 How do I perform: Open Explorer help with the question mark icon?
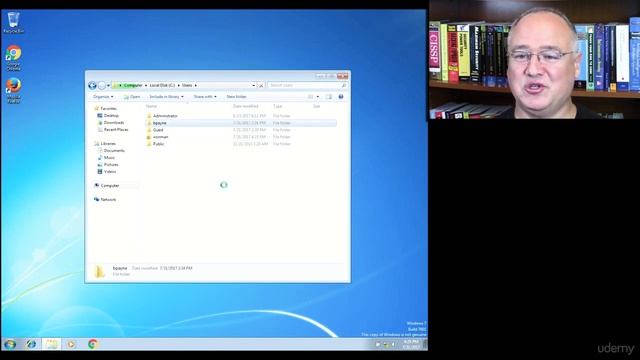pos(341,97)
